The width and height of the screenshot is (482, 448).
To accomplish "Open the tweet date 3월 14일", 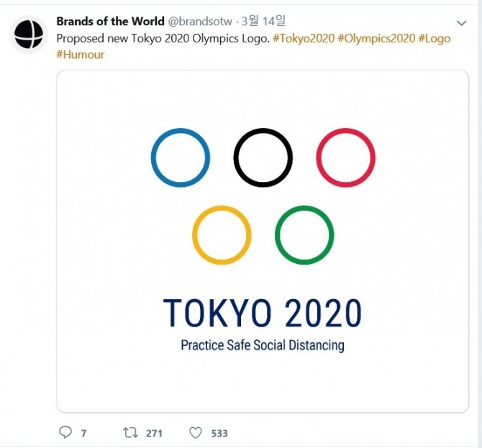I will (265, 22).
